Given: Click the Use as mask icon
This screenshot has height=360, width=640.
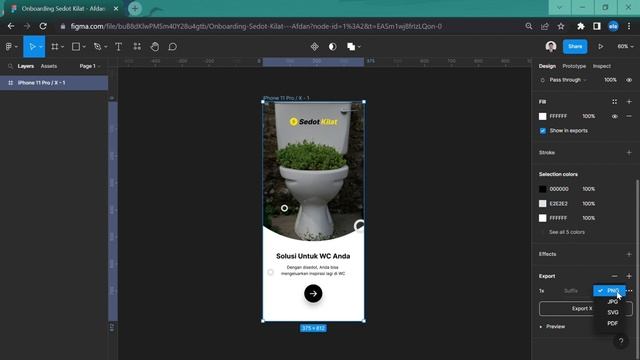Looking at the screenshot, I should (x=332, y=47).
